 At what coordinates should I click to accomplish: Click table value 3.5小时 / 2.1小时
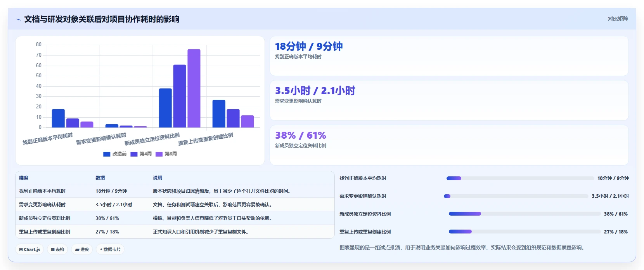point(114,205)
